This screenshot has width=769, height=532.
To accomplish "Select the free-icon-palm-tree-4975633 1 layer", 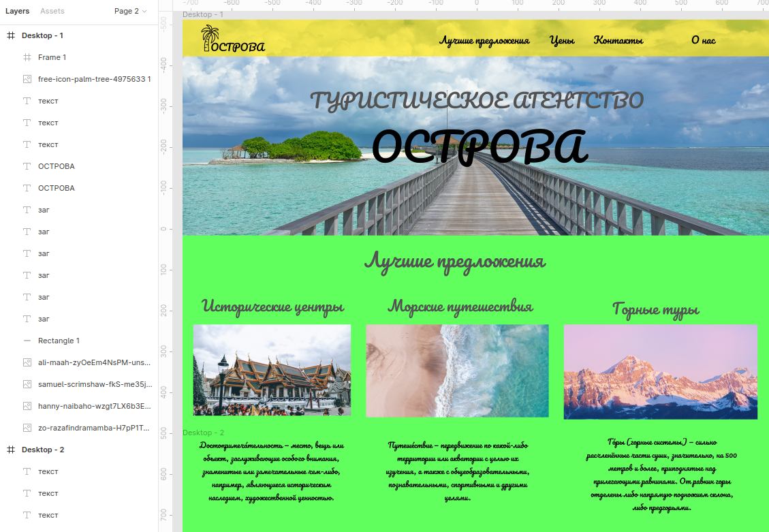I will pos(79,79).
